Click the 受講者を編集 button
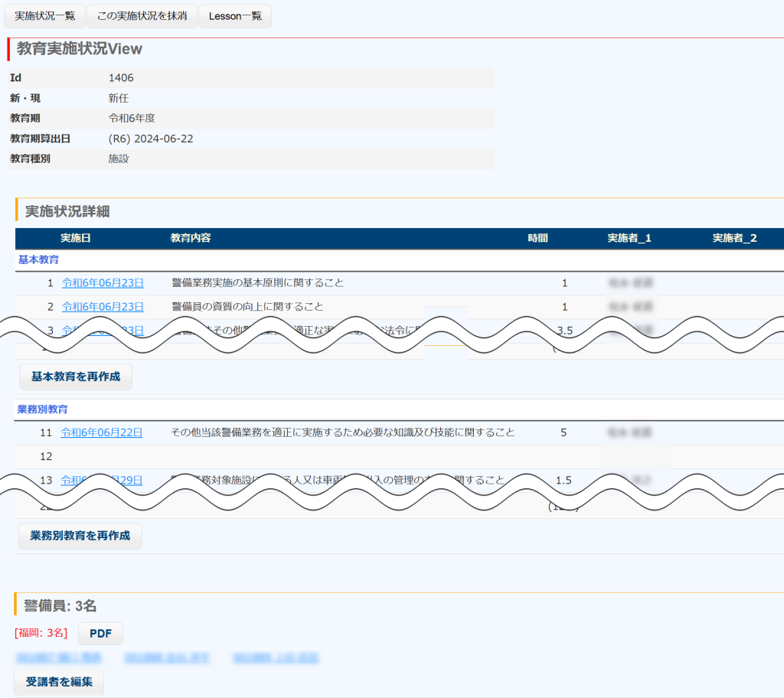784x698 pixels. click(x=59, y=682)
